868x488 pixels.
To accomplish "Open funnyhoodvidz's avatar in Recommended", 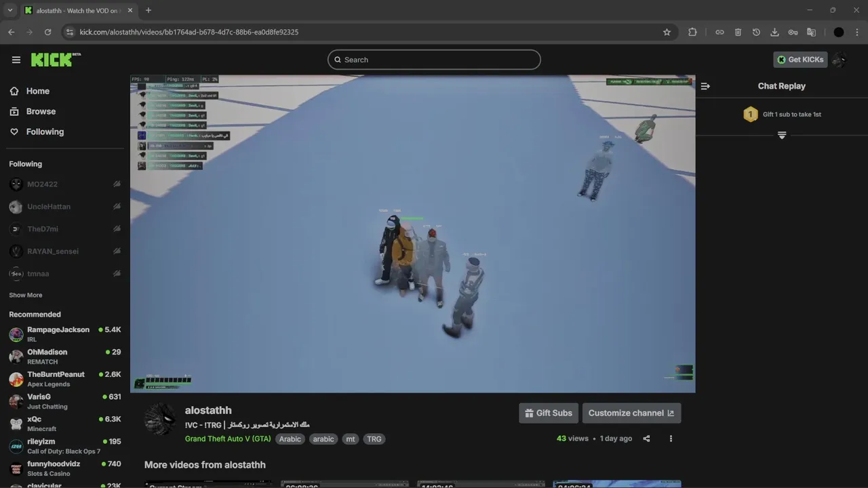I will (x=16, y=468).
